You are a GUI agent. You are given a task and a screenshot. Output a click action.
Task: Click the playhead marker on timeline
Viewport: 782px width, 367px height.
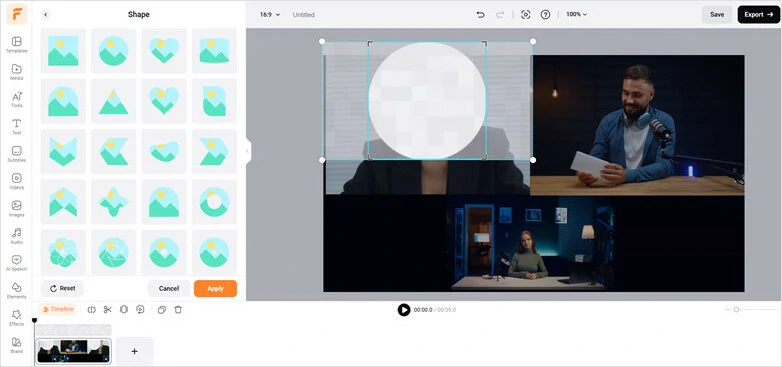tap(34, 320)
